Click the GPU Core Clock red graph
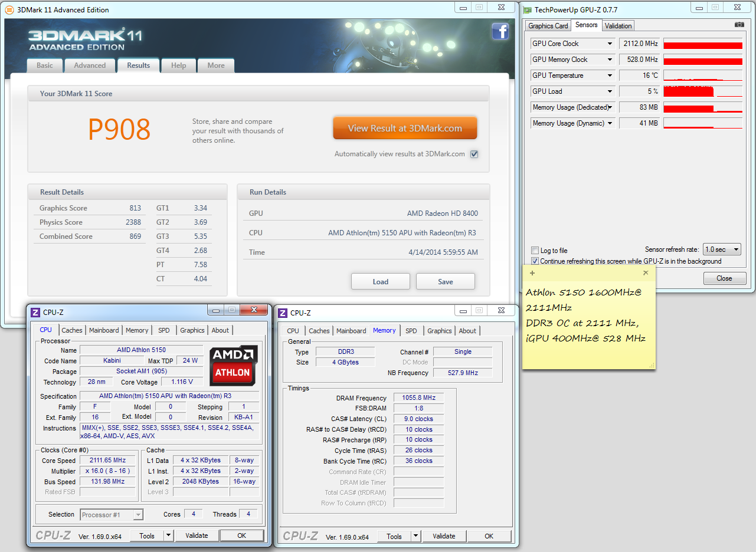Viewport: 756px width, 552px height. (703, 44)
